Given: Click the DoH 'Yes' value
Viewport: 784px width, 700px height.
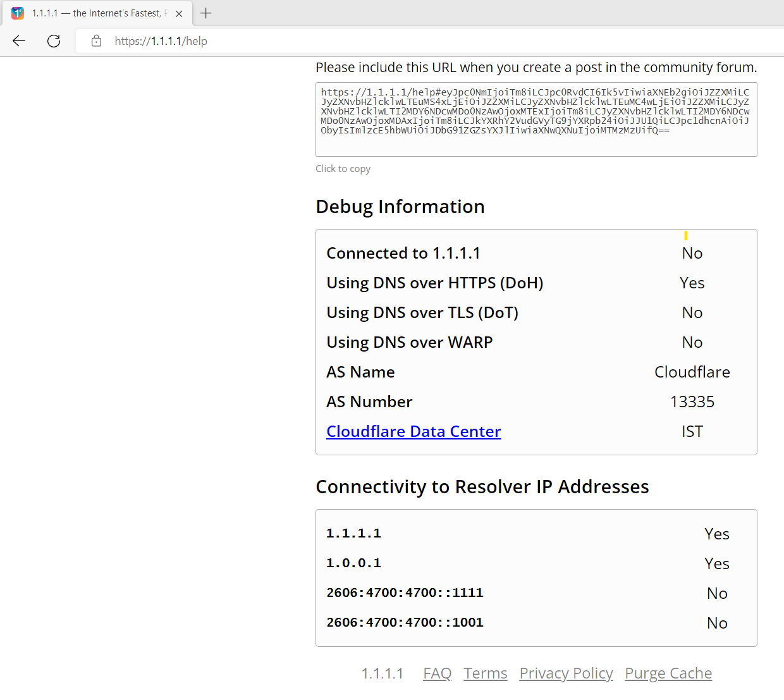Looking at the screenshot, I should tap(692, 283).
